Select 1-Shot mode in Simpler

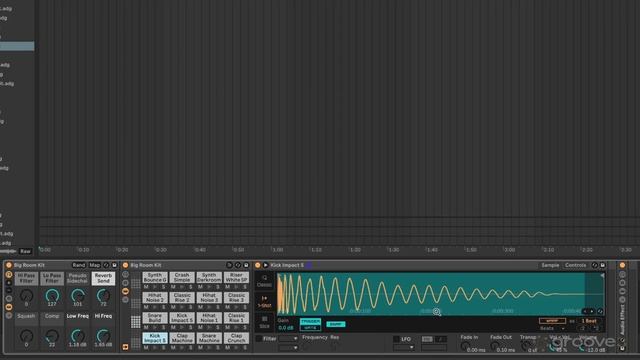(264, 302)
